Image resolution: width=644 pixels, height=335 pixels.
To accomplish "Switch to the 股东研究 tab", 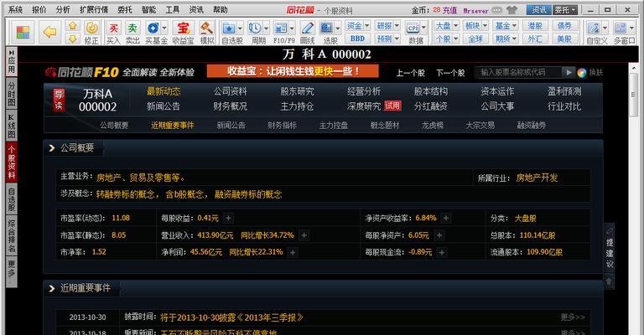I will 297,91.
